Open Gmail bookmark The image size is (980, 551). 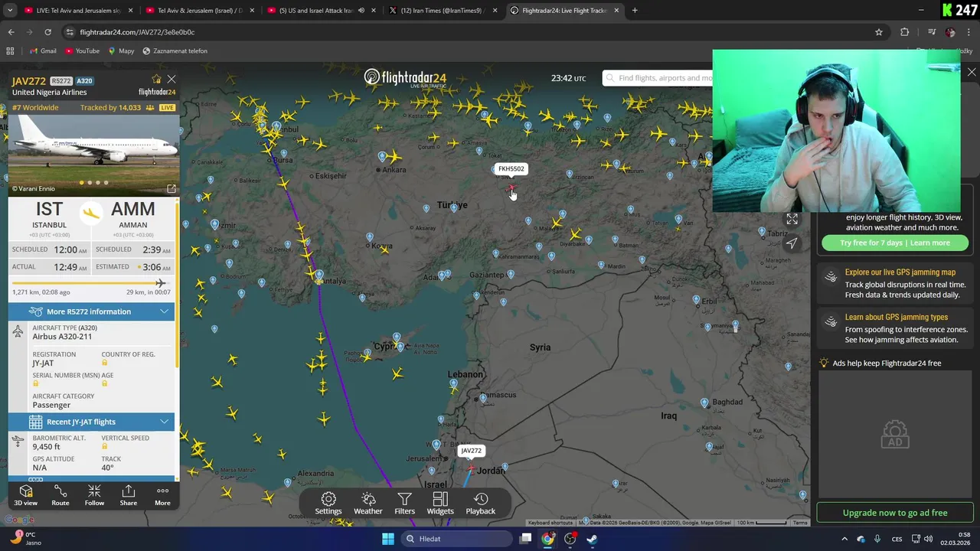point(43,51)
